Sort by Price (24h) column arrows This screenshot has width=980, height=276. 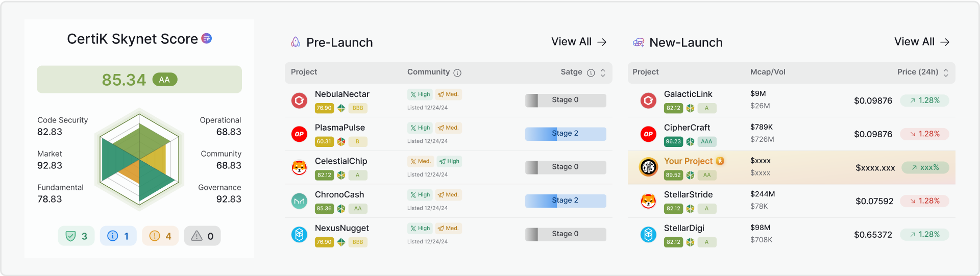coord(946,73)
